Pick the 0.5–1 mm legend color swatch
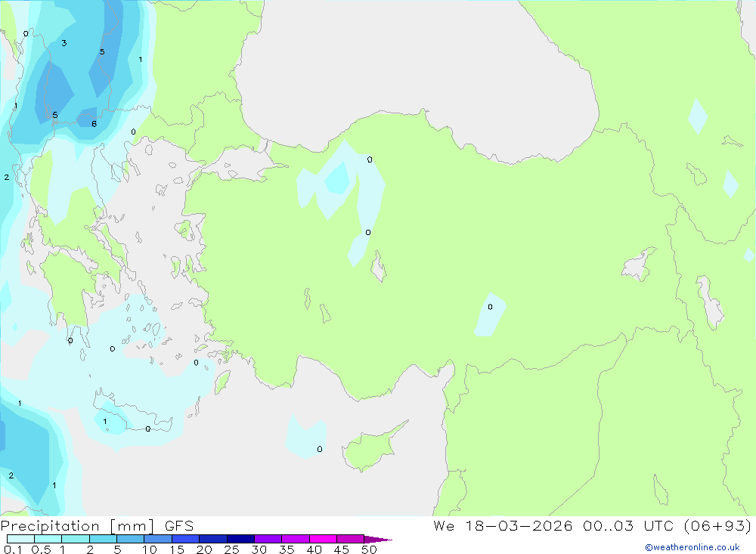 pos(48,539)
